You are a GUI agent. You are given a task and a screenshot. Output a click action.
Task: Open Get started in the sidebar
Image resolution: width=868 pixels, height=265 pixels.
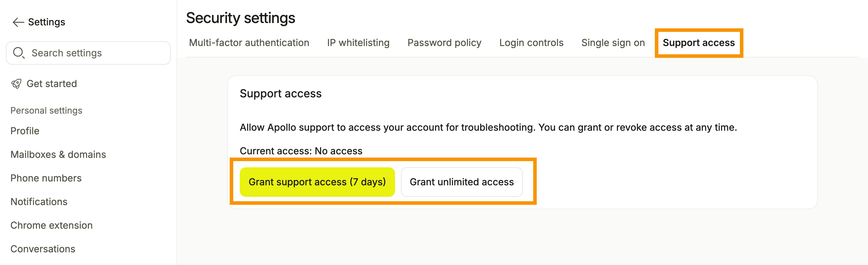coord(52,84)
